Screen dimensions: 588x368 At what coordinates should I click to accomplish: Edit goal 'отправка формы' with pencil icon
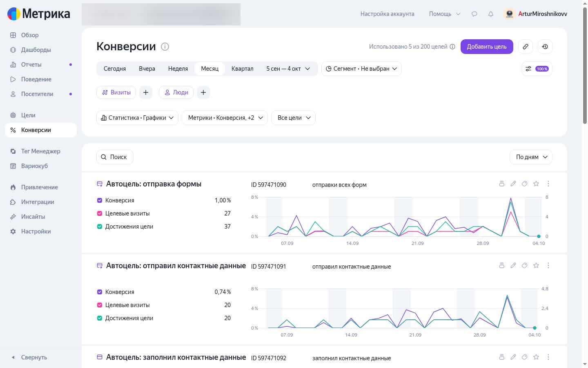tap(513, 184)
